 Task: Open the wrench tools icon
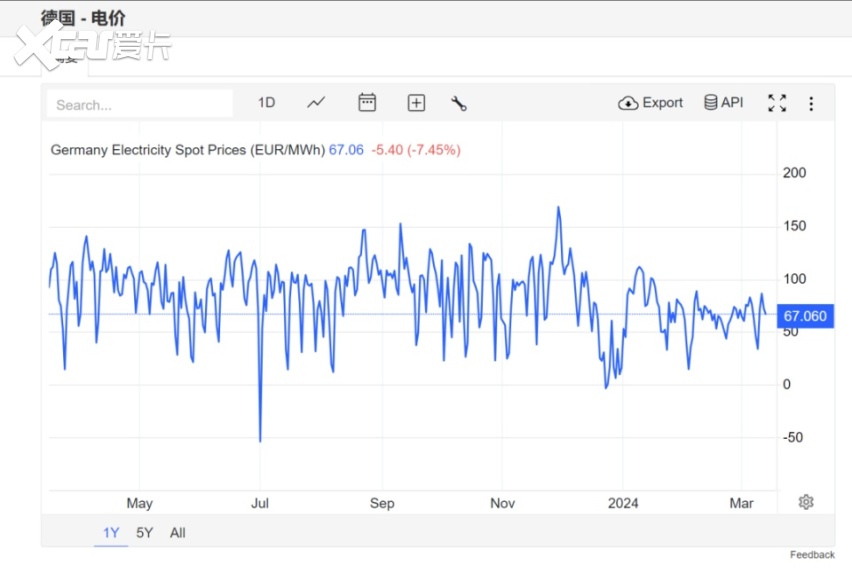459,103
